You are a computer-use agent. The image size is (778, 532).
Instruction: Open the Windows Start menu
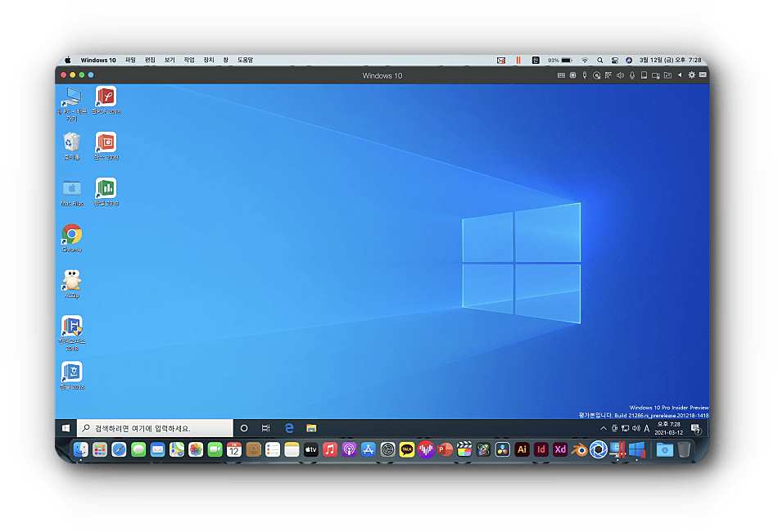(66, 428)
